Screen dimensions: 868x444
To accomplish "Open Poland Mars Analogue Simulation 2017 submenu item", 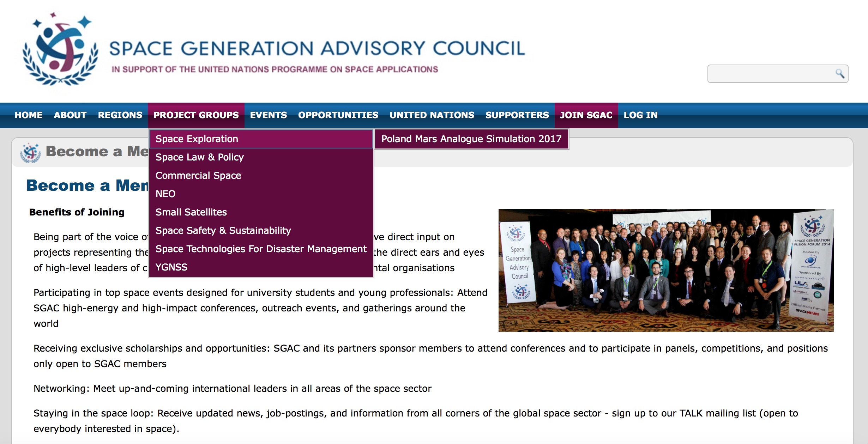I will [x=471, y=139].
